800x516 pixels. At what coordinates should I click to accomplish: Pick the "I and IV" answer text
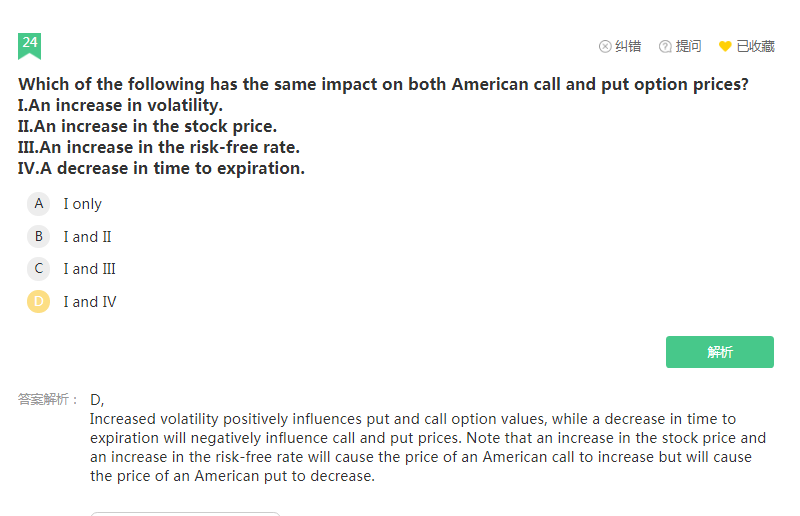click(x=90, y=302)
